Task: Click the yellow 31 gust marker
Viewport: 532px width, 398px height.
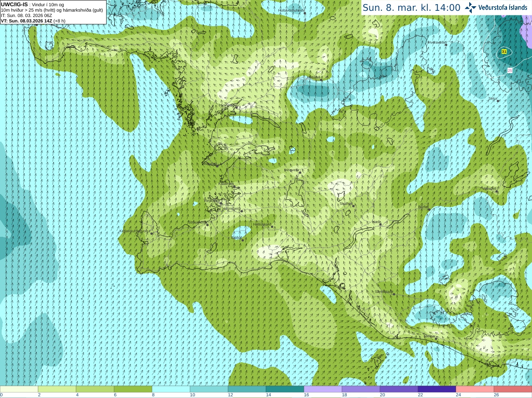Action: [504, 52]
